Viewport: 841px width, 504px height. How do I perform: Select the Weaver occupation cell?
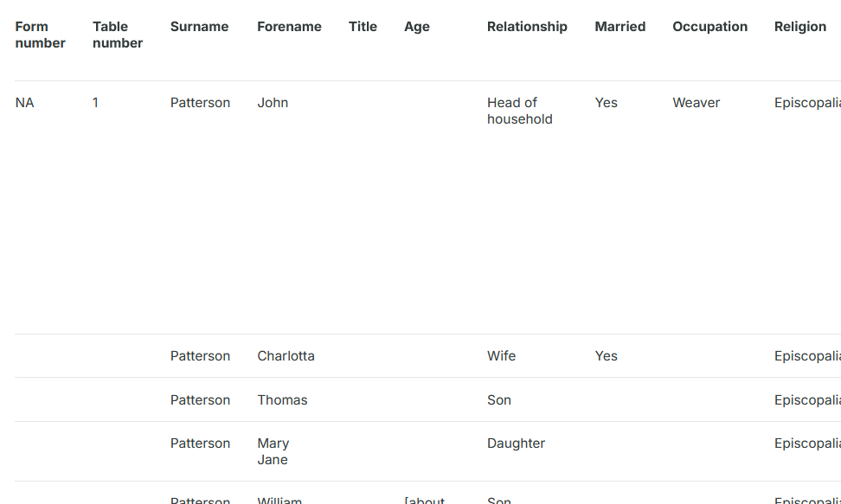coord(696,103)
